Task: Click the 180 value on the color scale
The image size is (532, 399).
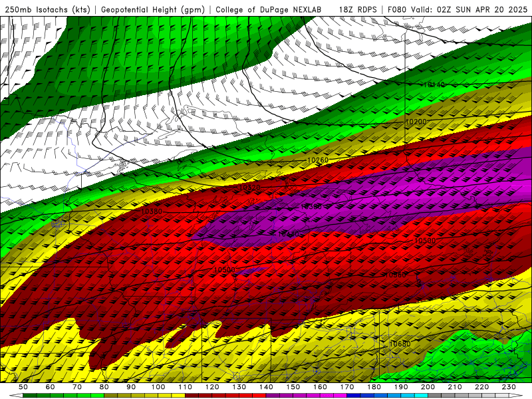Action: coord(374,387)
